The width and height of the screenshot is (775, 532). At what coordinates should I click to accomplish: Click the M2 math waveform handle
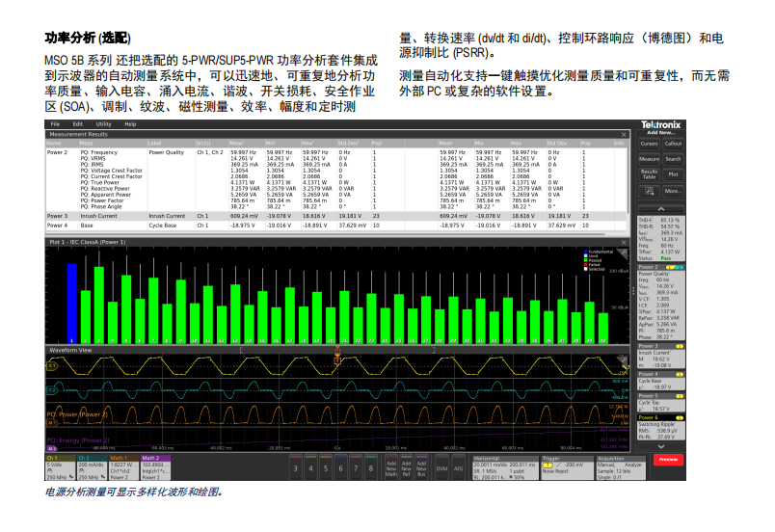point(52,448)
